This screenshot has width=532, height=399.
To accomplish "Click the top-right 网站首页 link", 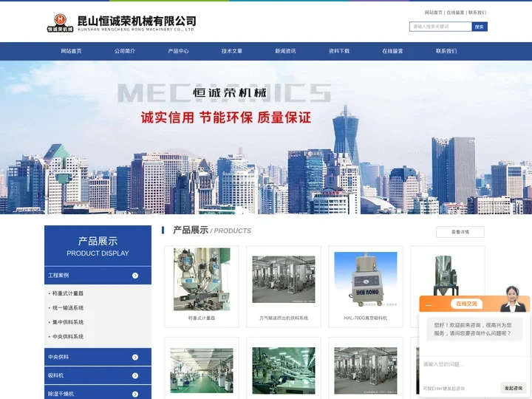I will coord(434,13).
